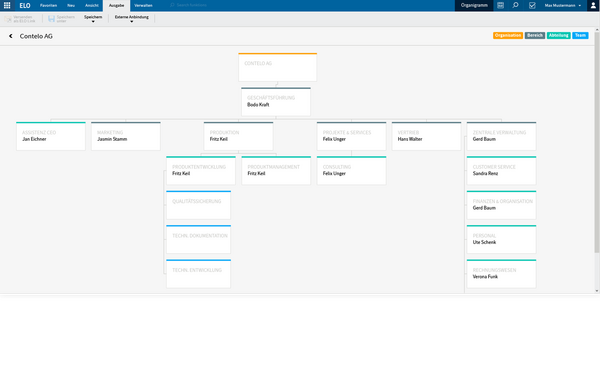Screen dimensions: 600x375
Task: Toggle the Bereich legend filter
Action: [x=535, y=36]
